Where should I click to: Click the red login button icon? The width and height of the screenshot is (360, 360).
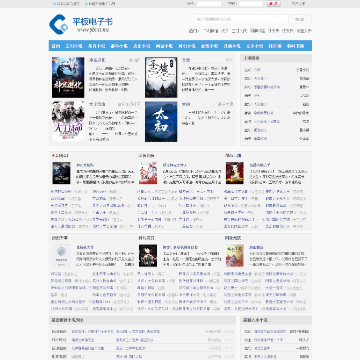[274, 4]
